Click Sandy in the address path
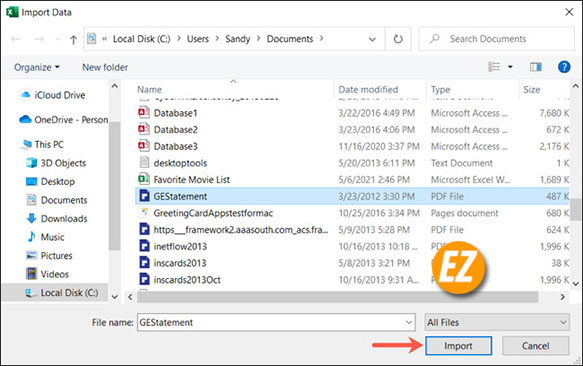Image resolution: width=583 pixels, height=366 pixels. tap(238, 39)
